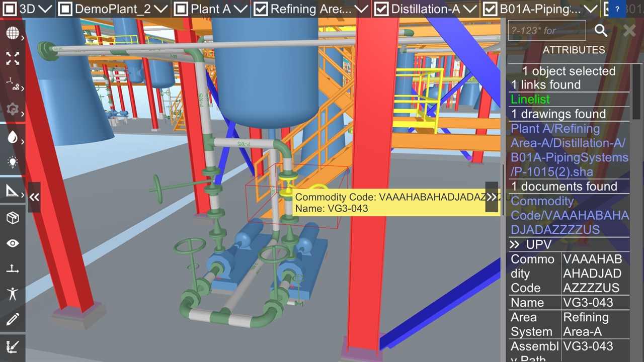644x362 pixels.
Task: Click the double chevron beside UPV
Action: pos(514,244)
